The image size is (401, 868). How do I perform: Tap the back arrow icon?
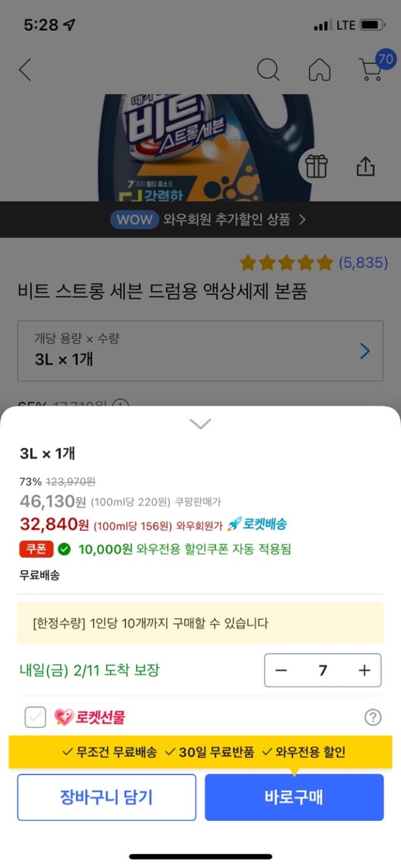[25, 70]
